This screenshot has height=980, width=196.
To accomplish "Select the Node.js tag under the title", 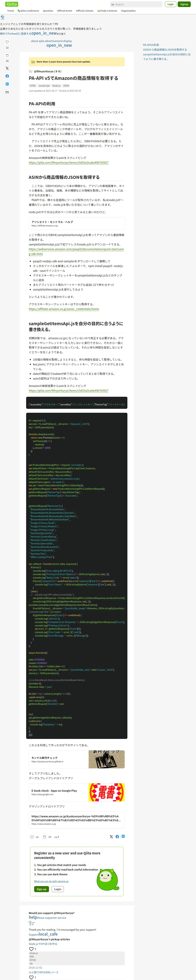I will point(56,86).
